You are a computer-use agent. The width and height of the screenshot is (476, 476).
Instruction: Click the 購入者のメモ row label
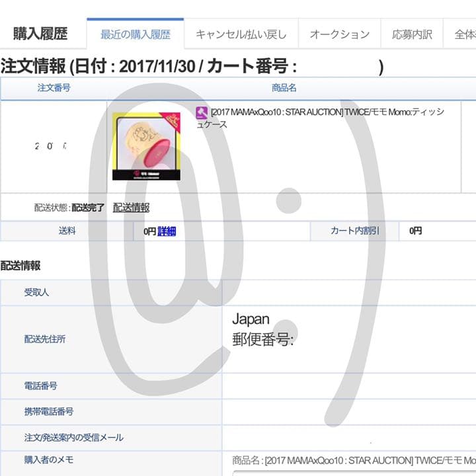pyautogui.click(x=49, y=459)
